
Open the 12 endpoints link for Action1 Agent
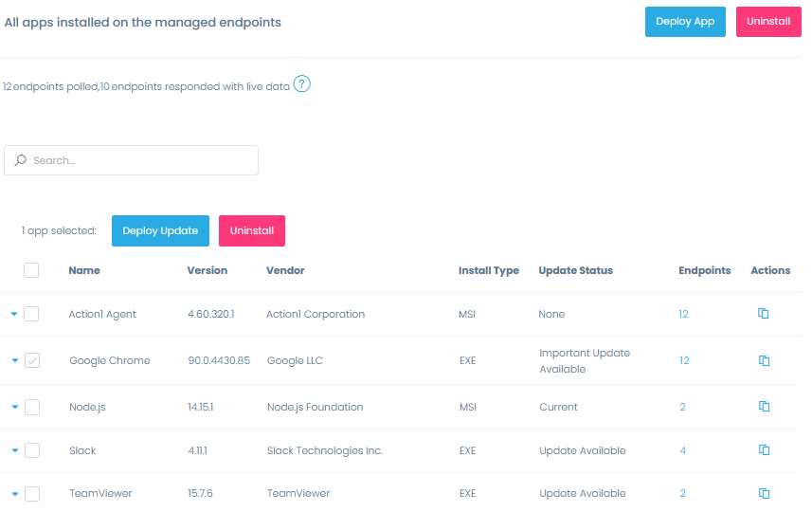[x=683, y=314]
